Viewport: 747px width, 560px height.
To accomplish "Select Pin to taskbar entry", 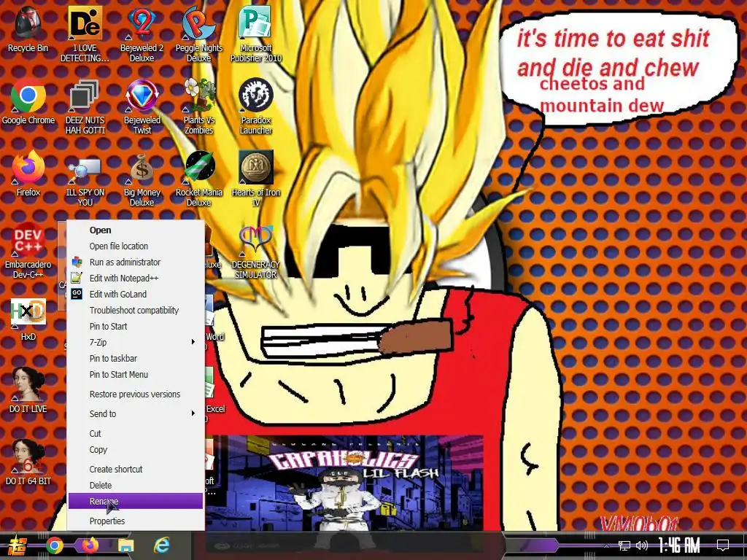I will pos(135,358).
